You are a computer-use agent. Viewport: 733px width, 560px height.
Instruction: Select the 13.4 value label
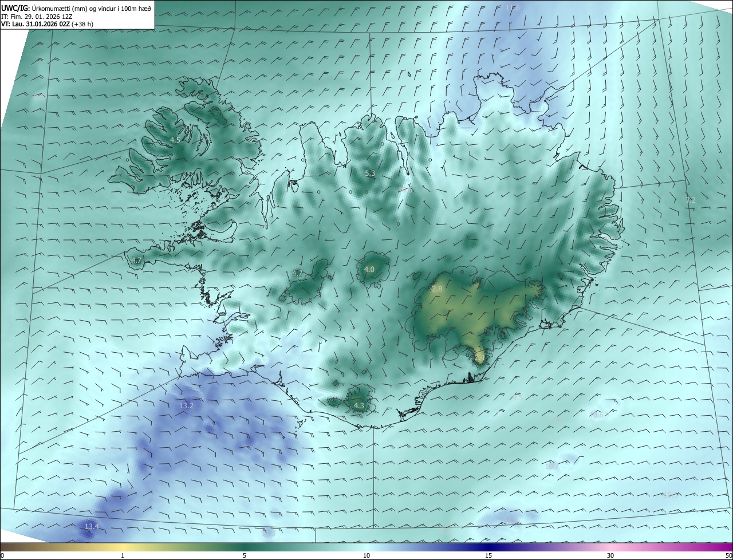click(92, 526)
